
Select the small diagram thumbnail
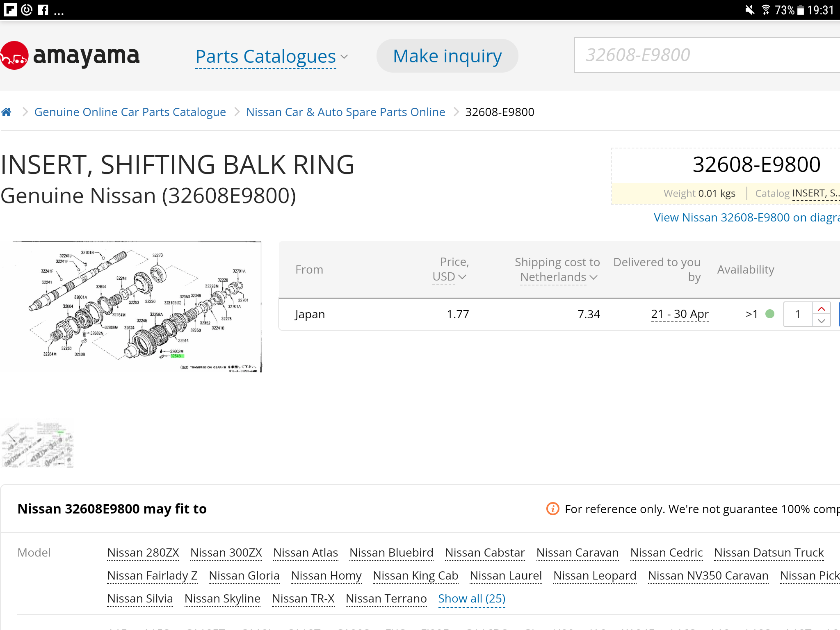(x=38, y=445)
